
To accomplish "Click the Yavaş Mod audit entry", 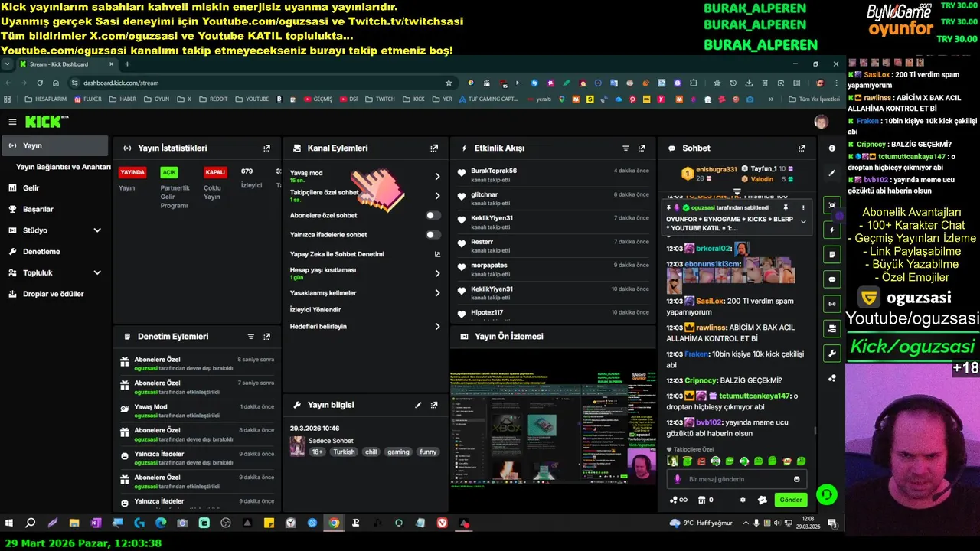I will [198, 411].
